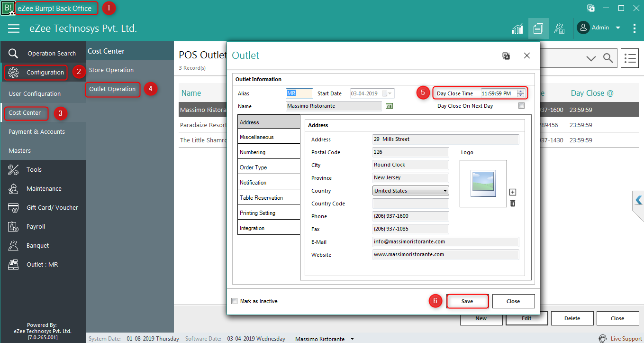Click the Website input field
Viewport: 644px width, 343px height.
coord(446,255)
